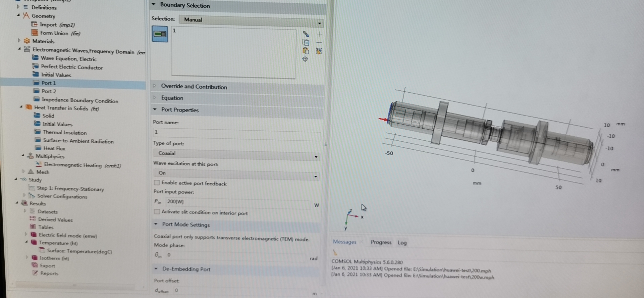The image size is (644, 298).
Task: Click Create Selection icon above copy icon
Action: click(x=306, y=34)
